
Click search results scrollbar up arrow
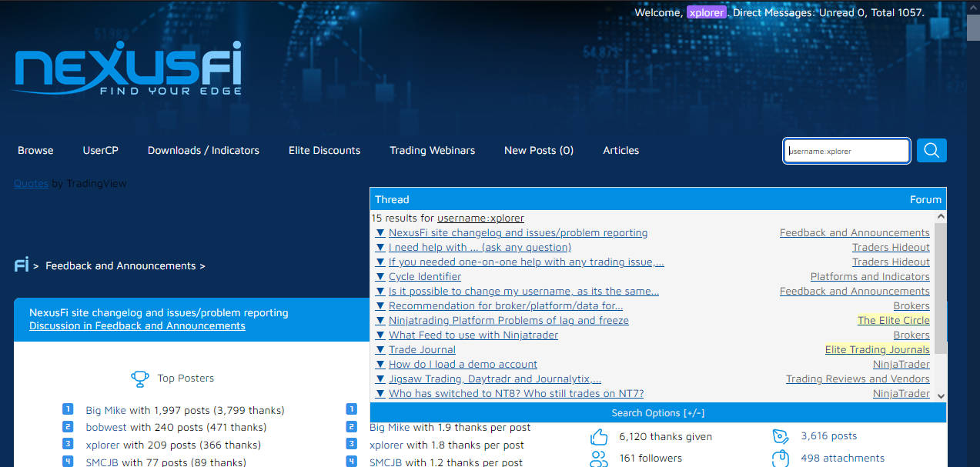click(x=940, y=217)
